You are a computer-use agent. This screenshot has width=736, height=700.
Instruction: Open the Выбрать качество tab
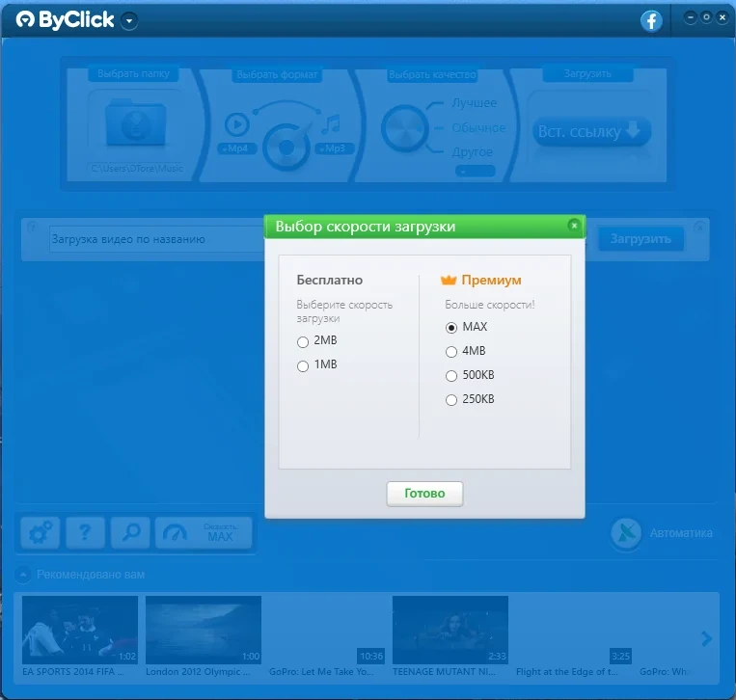(x=432, y=74)
